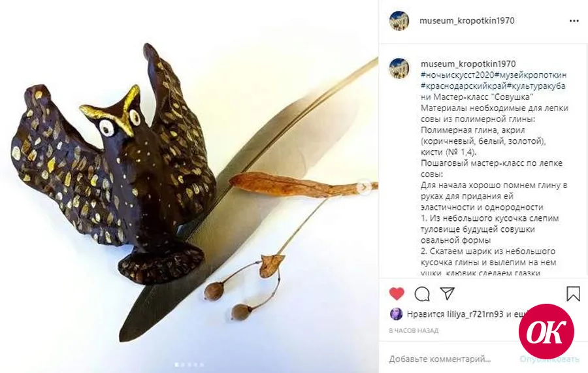Click the red OK logo badge
Viewport: 588px width, 373px height.
coord(546,331)
